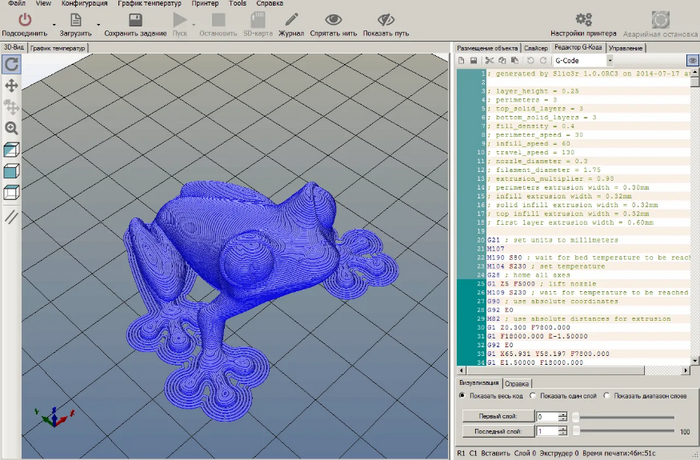
Task: Select the rotate view tool
Action: 12,64
